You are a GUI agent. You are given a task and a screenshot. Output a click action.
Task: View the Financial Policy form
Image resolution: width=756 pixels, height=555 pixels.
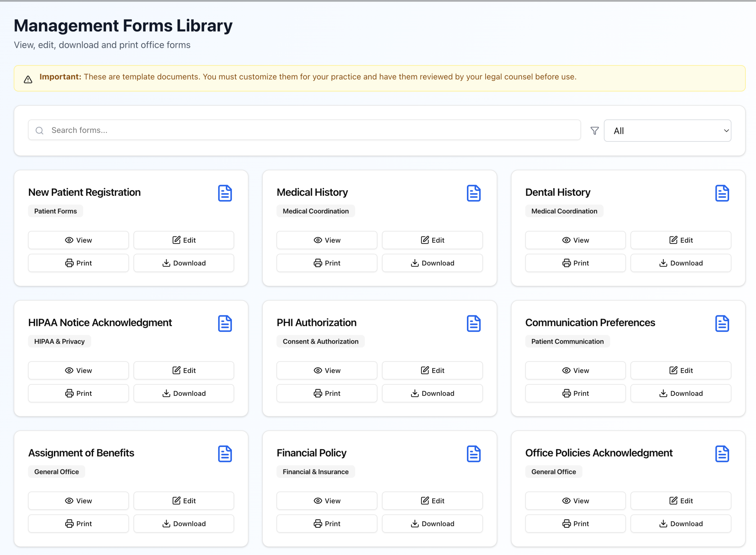coord(327,501)
